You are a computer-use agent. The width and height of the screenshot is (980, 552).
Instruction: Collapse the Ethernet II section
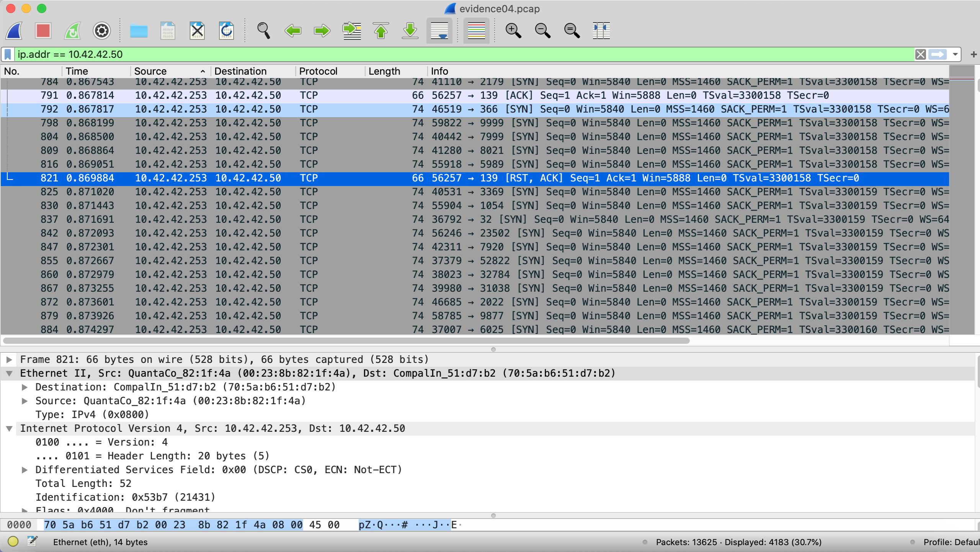pos(9,373)
